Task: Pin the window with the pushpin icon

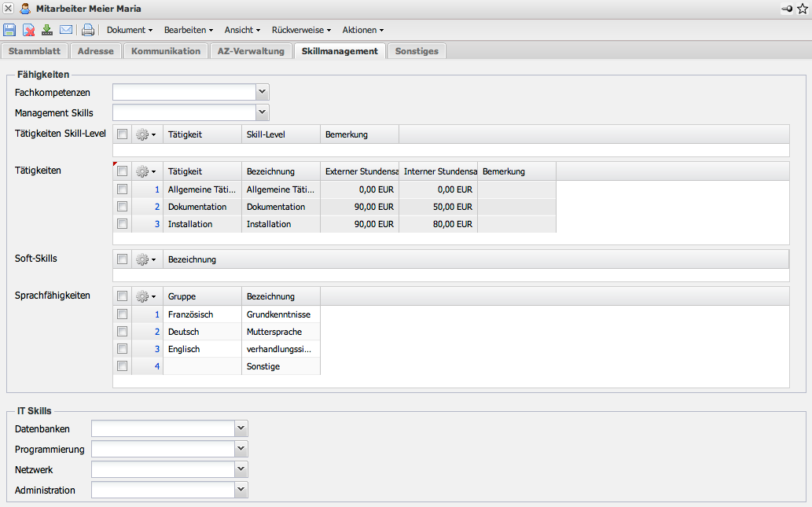Action: coord(787,9)
